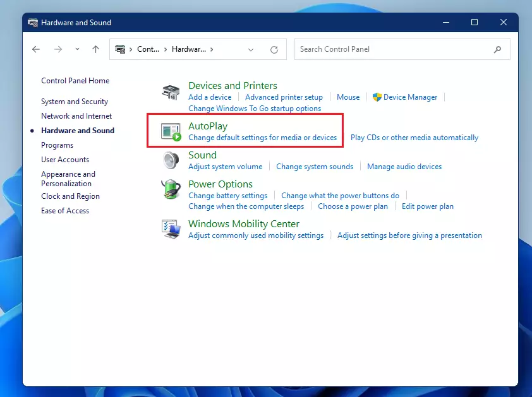Screen dimensions: 532x397
Task: Open the recent locations dropdown arrow
Action: (x=77, y=49)
